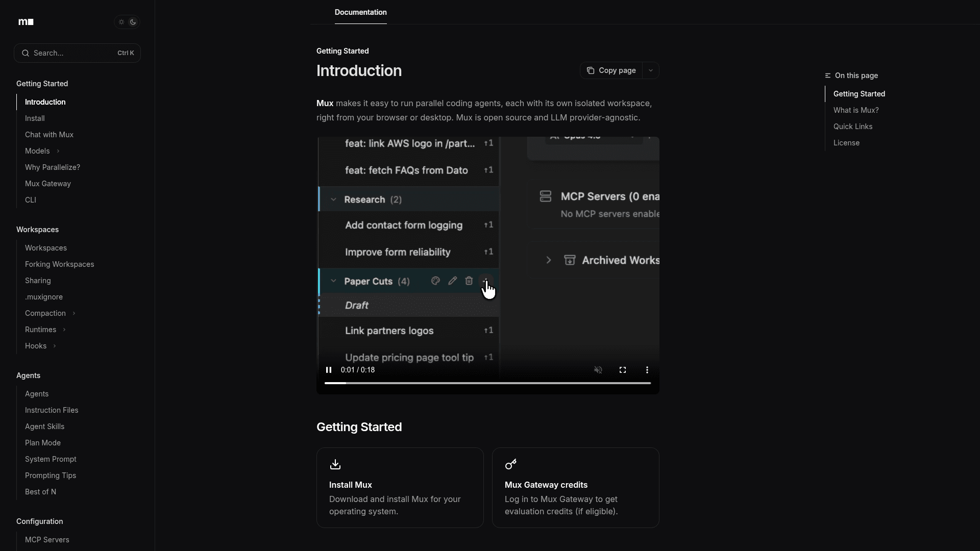Open video more options menu
Image resolution: width=980 pixels, height=551 pixels.
point(647,370)
